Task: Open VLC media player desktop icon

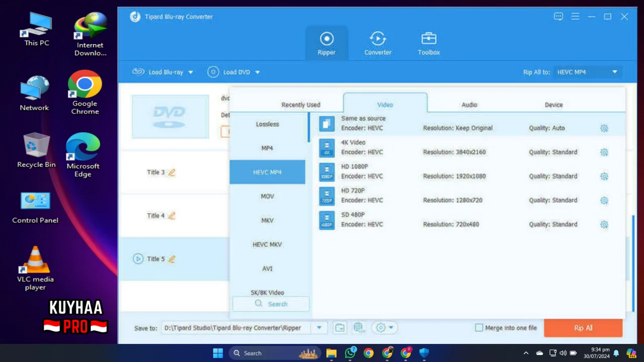Action: coord(35,268)
